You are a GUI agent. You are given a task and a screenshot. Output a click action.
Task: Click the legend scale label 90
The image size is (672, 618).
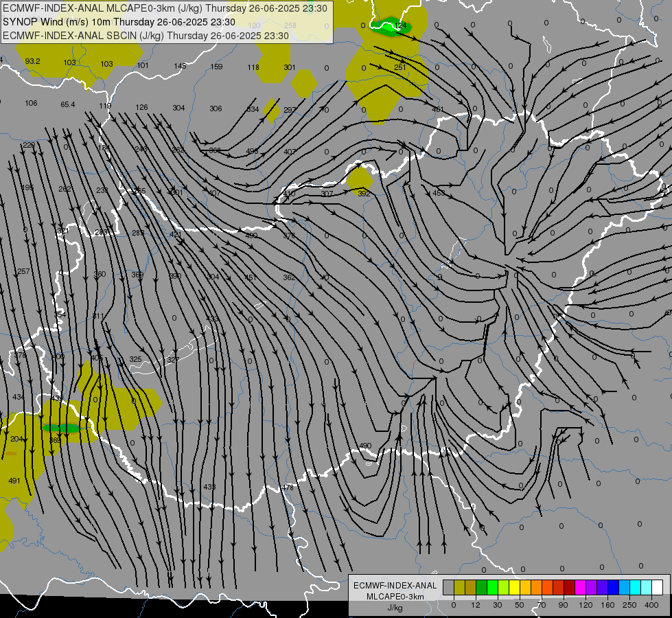[x=563, y=605]
